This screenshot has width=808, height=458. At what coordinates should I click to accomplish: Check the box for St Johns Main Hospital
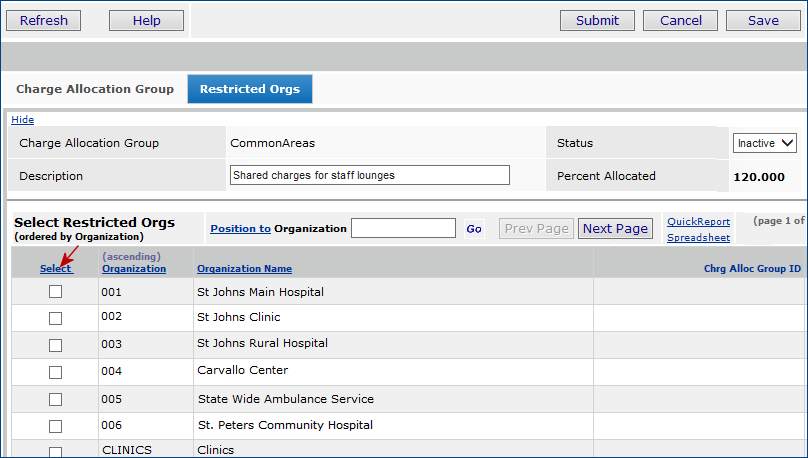(55, 292)
